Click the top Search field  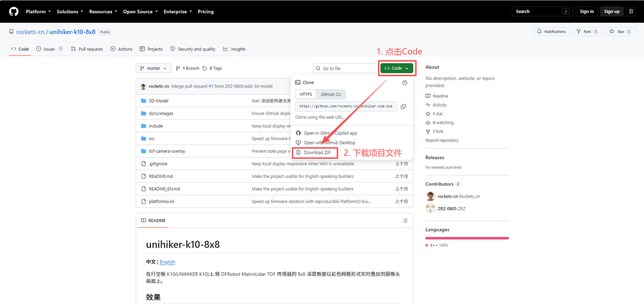[542, 11]
